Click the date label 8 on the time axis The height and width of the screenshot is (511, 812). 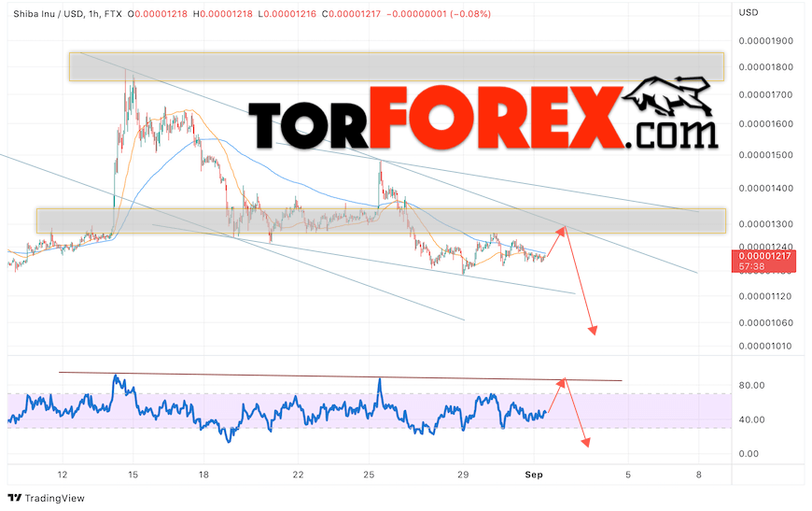698,475
